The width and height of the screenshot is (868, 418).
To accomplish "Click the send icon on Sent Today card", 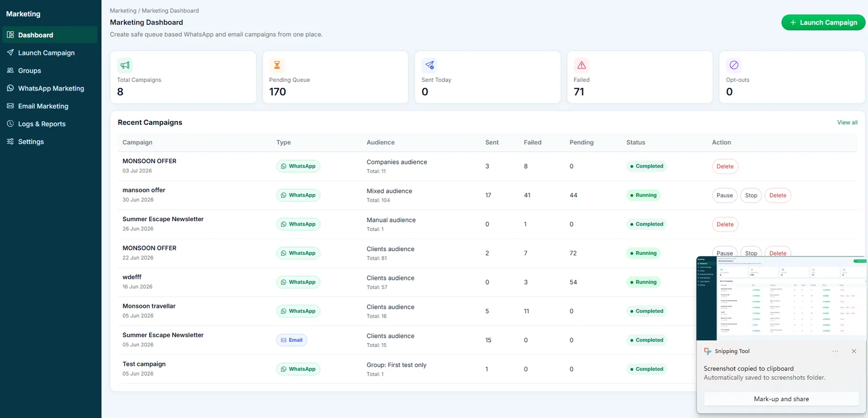I will (x=430, y=65).
